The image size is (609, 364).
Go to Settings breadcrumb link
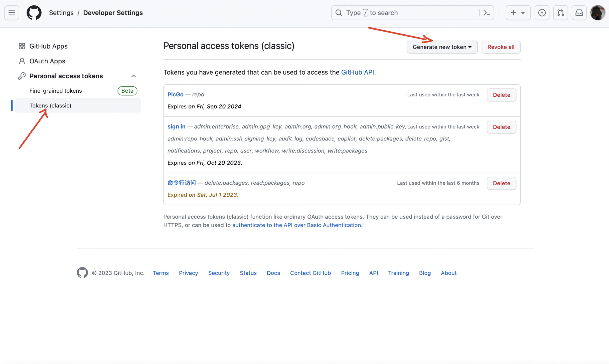click(61, 13)
